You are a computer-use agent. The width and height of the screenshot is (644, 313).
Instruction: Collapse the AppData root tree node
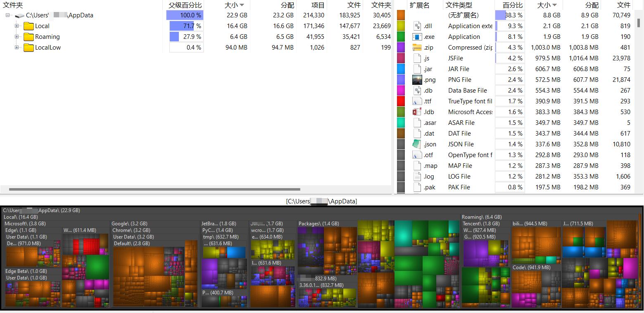coord(8,15)
